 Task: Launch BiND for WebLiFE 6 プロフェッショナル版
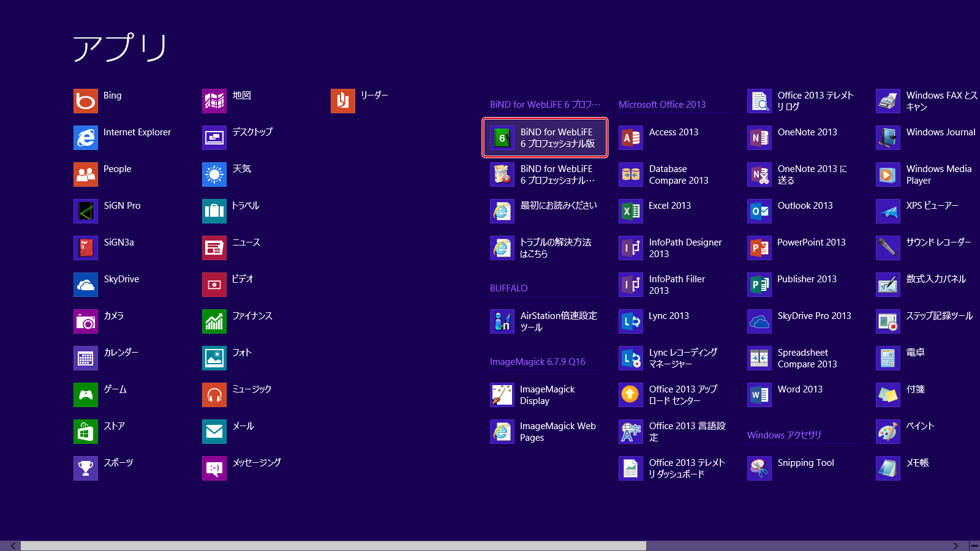545,138
